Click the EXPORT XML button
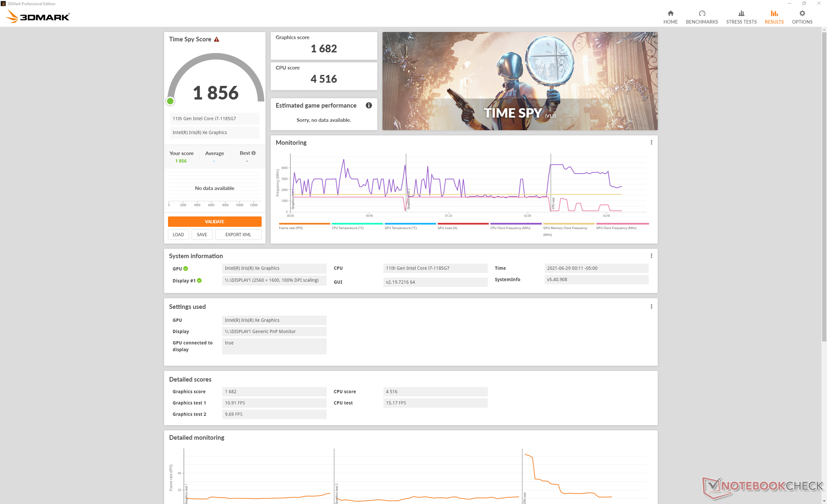Viewport: 827px width, 504px height. (x=238, y=235)
